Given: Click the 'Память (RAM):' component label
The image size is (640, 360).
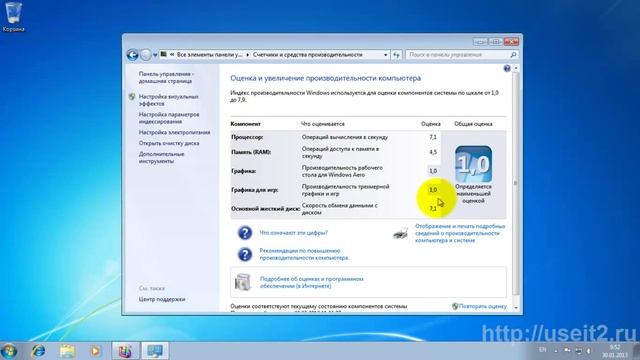Looking at the screenshot, I should pos(251,152).
